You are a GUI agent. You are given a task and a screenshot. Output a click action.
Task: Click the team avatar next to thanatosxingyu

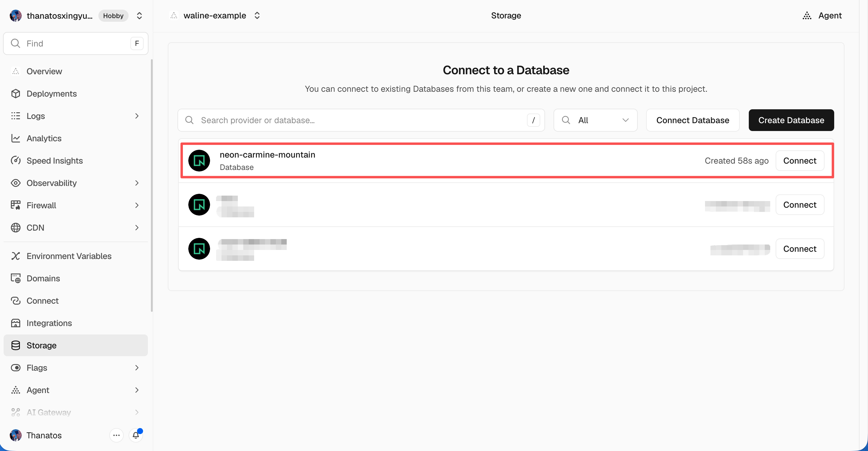(x=15, y=15)
